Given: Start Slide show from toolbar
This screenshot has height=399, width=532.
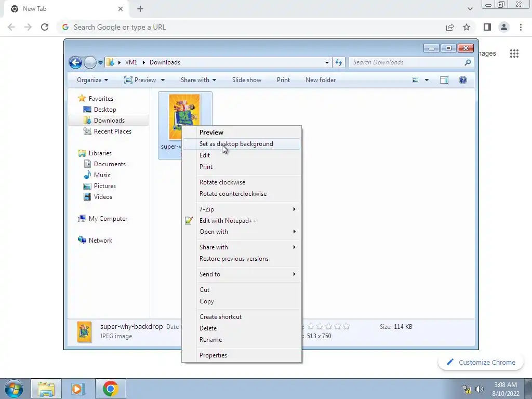Looking at the screenshot, I should pyautogui.click(x=247, y=80).
